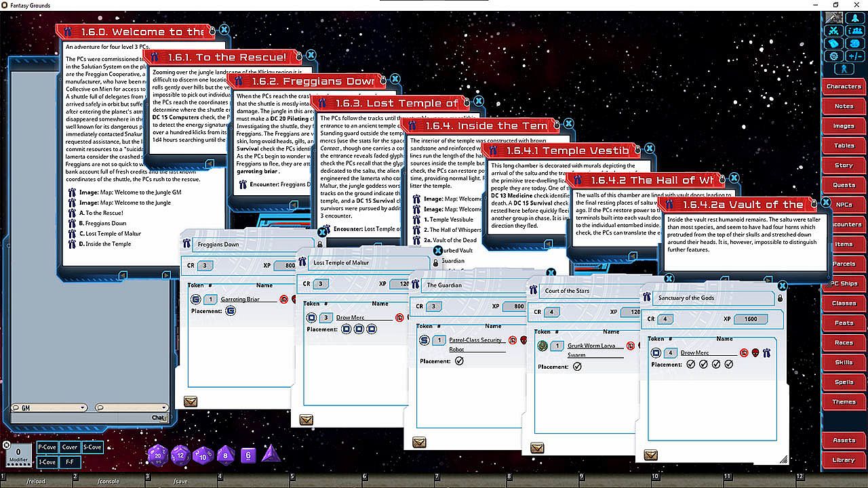This screenshot has width=868, height=488.
Task: Click the /reload hotkey slot
Action: [36, 481]
